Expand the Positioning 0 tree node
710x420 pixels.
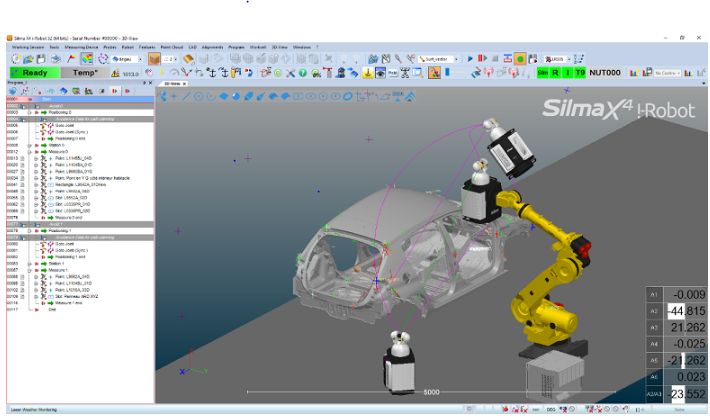pos(30,112)
